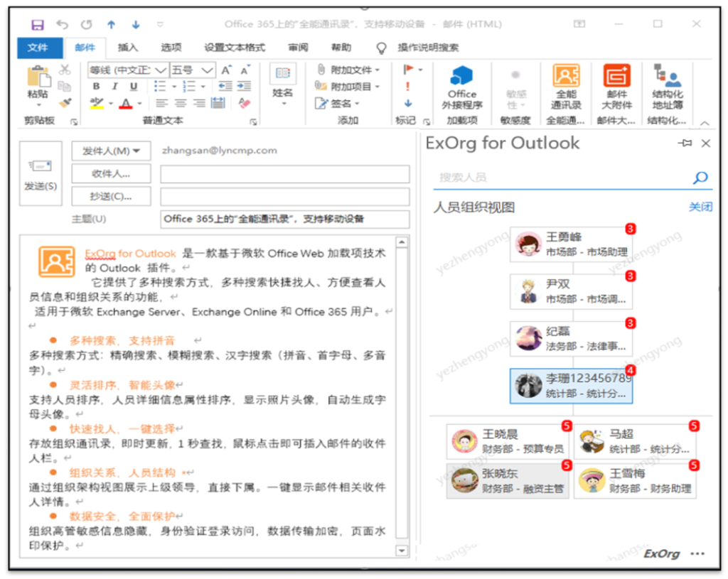Viewport: 728px width, 579px height.
Task: Select the 王勇峰 person card
Action: 572,244
